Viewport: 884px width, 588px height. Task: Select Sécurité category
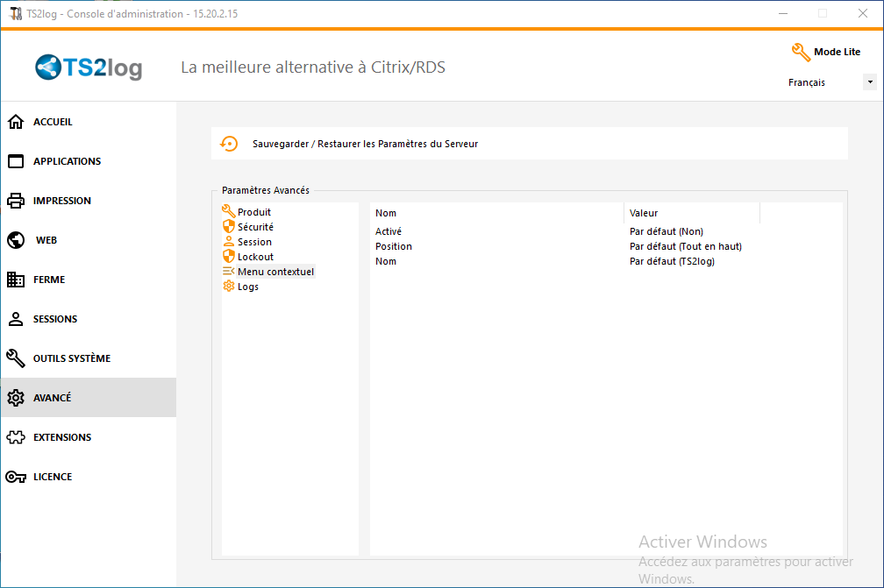point(255,227)
